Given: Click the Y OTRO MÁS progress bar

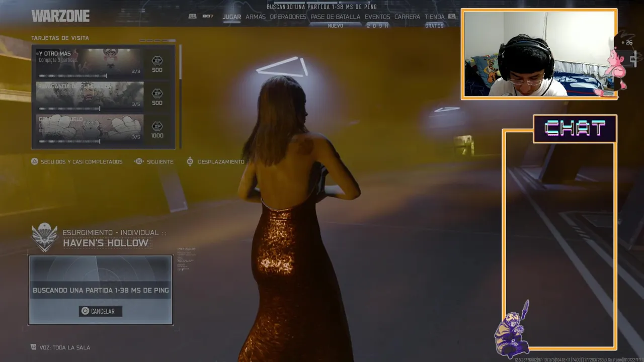Looking at the screenshot, I should 72,76.
